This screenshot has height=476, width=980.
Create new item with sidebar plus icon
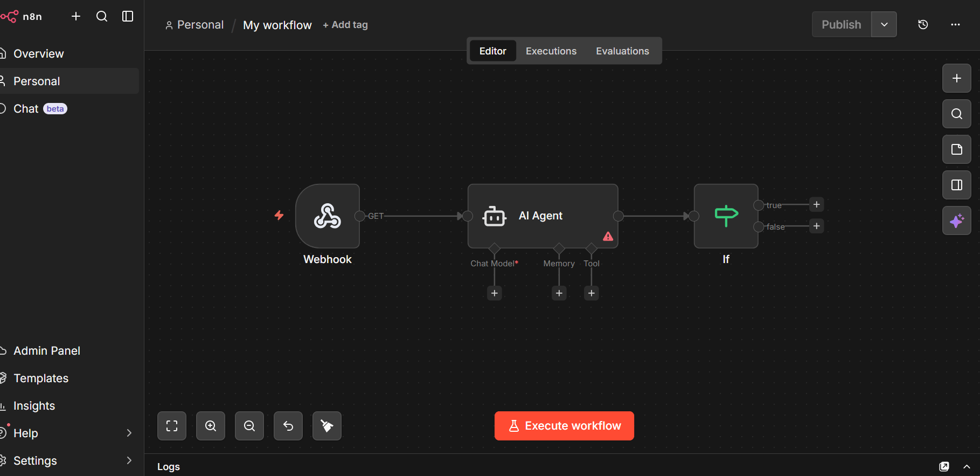pos(76,16)
